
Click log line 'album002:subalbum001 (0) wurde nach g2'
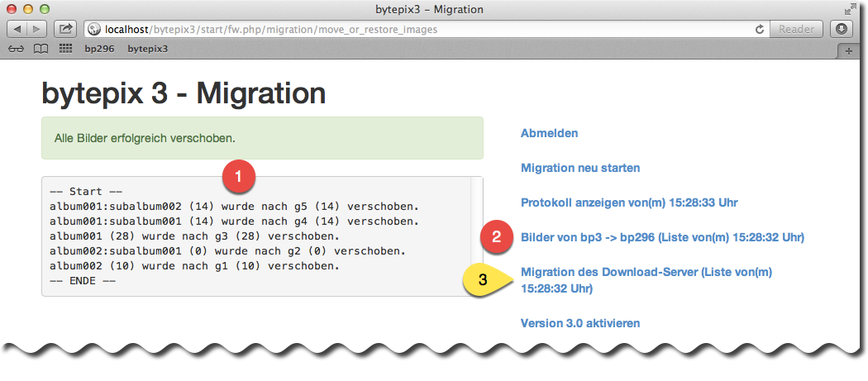pyautogui.click(x=227, y=251)
